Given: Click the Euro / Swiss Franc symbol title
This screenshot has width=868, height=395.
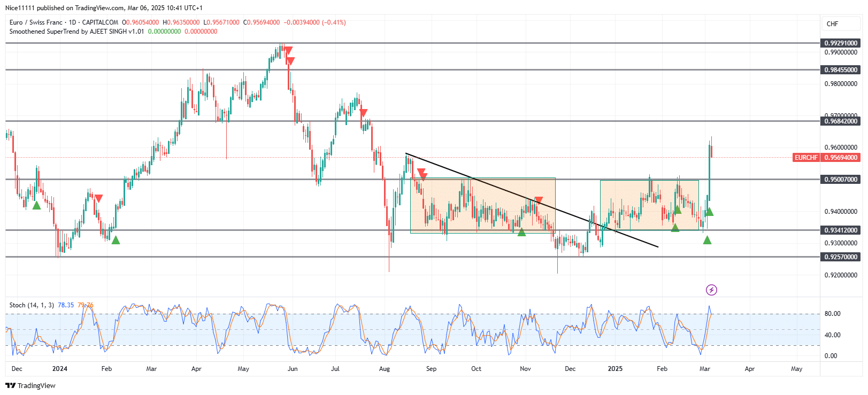Looking at the screenshot, I should coord(64,22).
